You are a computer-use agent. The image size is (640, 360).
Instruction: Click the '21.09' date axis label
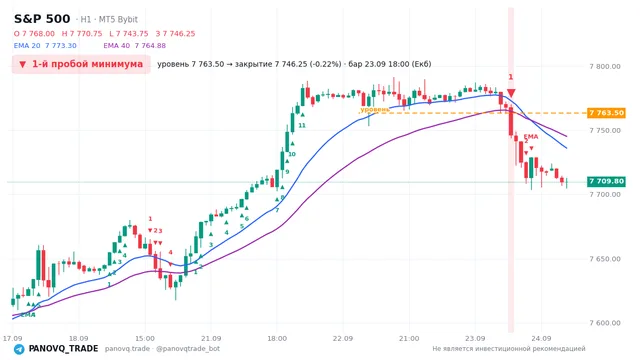pyautogui.click(x=211, y=338)
